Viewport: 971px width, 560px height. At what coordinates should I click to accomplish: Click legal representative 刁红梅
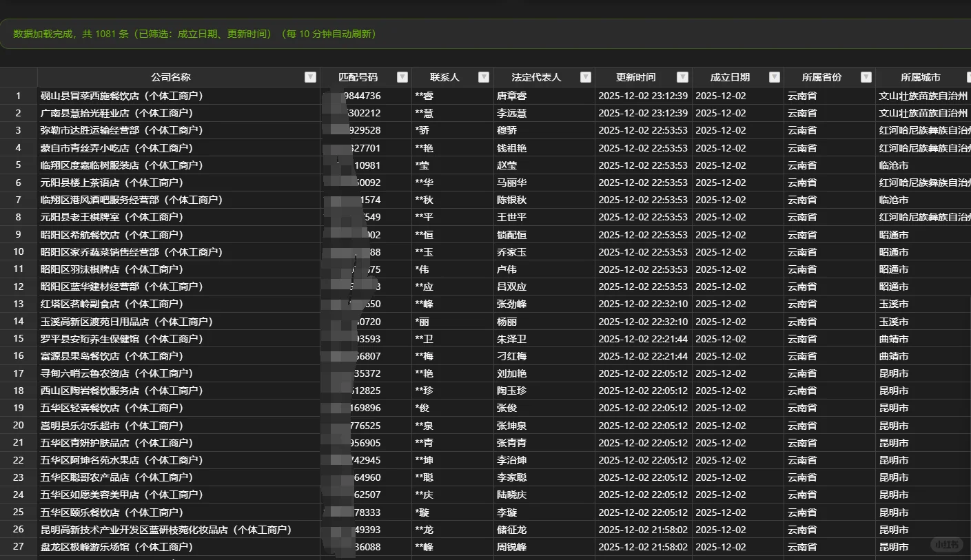(x=511, y=356)
